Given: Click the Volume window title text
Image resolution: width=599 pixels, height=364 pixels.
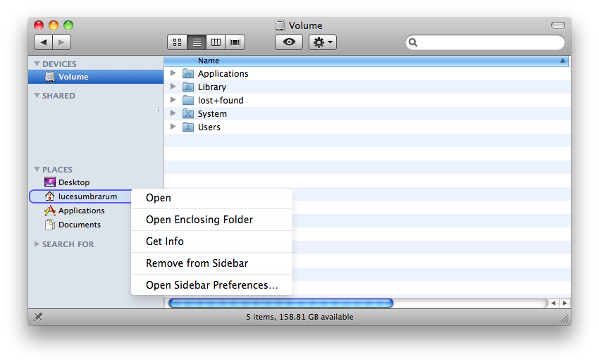Looking at the screenshot, I should click(x=306, y=25).
